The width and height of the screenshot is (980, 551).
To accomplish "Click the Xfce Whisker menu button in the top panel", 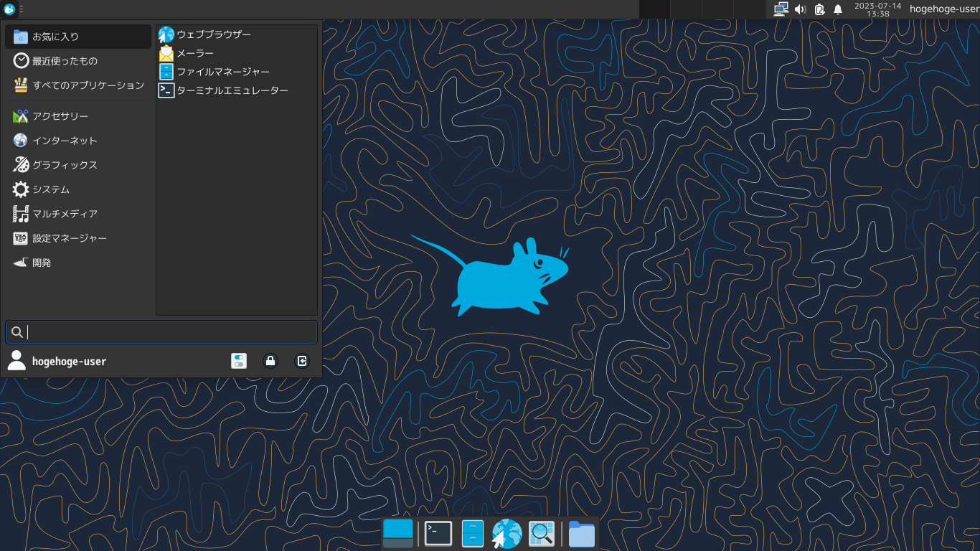I will pyautogui.click(x=9, y=9).
